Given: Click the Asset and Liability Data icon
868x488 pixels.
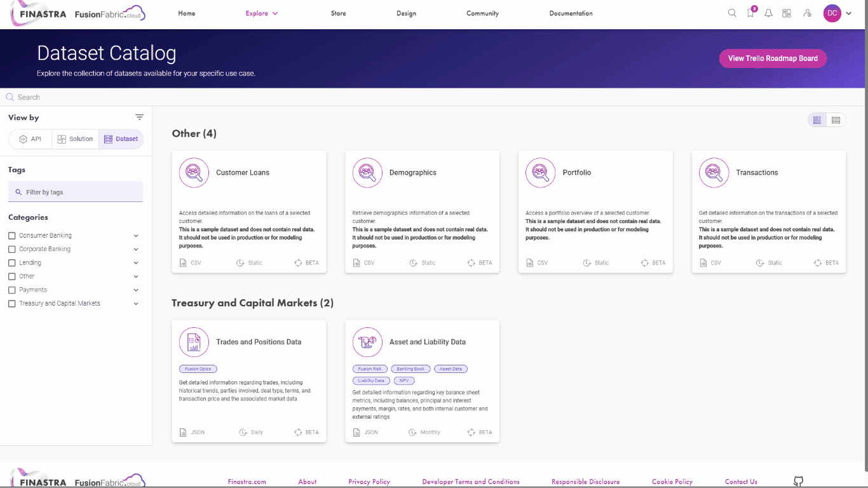Looking at the screenshot, I should coord(367,342).
